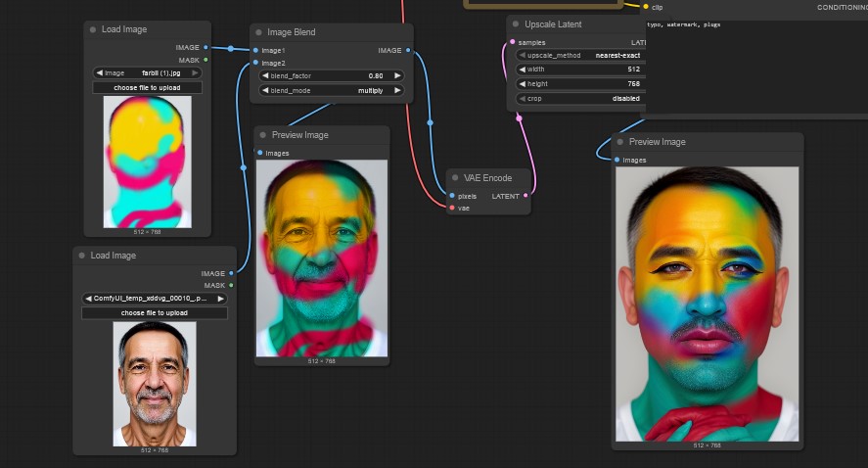
Task: Open upscale_method dropdown set to nearest-exact
Action: tap(580, 56)
